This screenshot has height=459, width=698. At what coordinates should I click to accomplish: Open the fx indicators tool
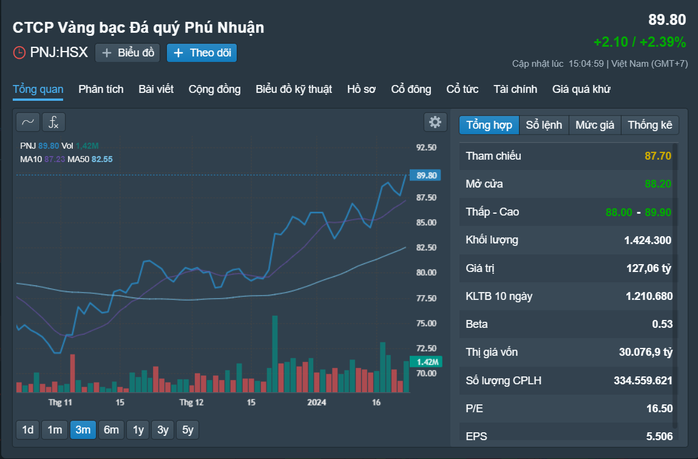(53, 122)
